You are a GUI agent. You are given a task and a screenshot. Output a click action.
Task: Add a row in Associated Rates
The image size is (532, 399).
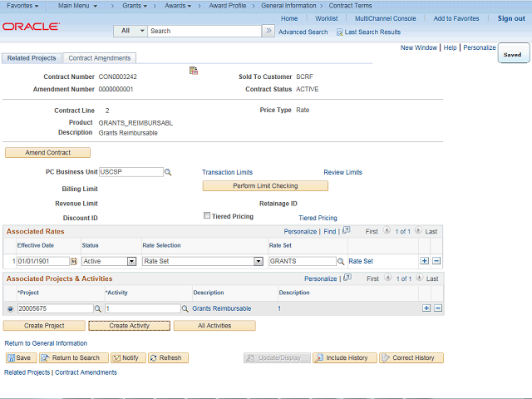426,261
